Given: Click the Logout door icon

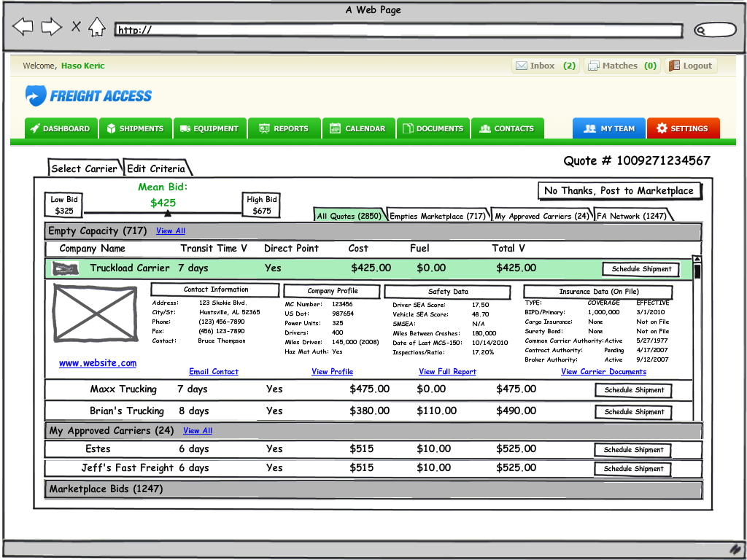Looking at the screenshot, I should coord(674,66).
